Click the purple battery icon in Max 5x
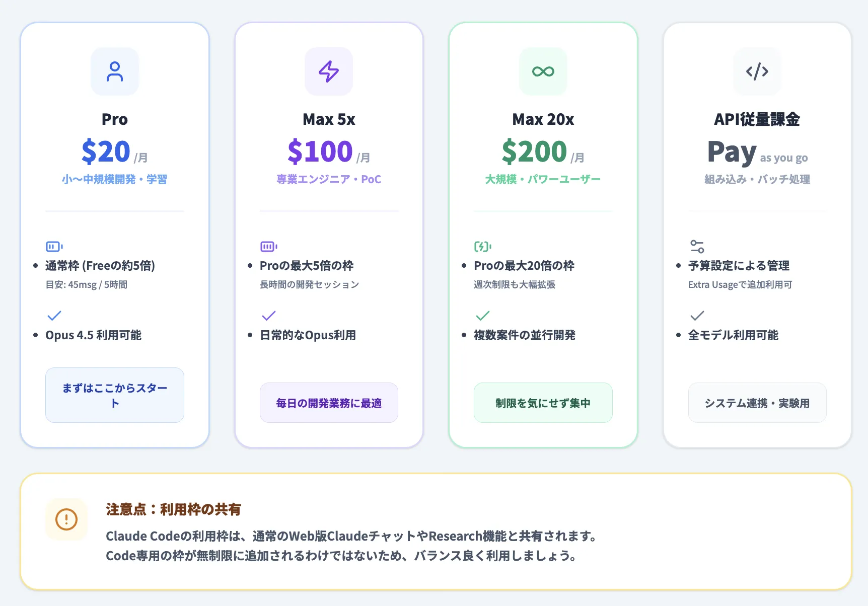This screenshot has height=606, width=868. pos(268,246)
